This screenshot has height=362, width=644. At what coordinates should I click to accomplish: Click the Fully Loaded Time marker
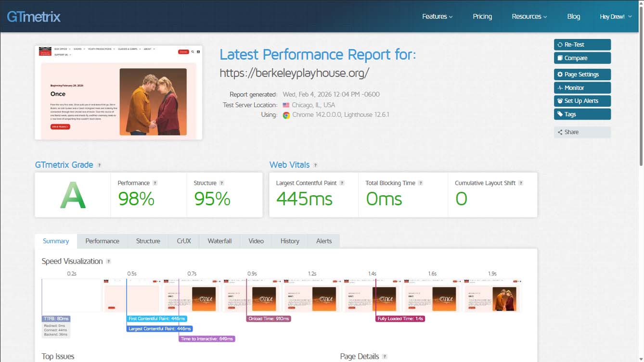[400, 319]
